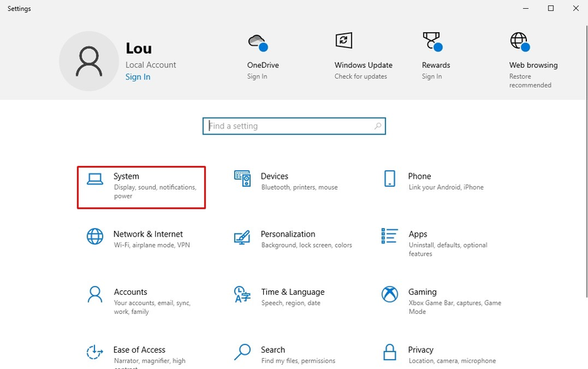This screenshot has height=369, width=588.
Task: Click 'Find my files, permissions' description
Action: [298, 361]
